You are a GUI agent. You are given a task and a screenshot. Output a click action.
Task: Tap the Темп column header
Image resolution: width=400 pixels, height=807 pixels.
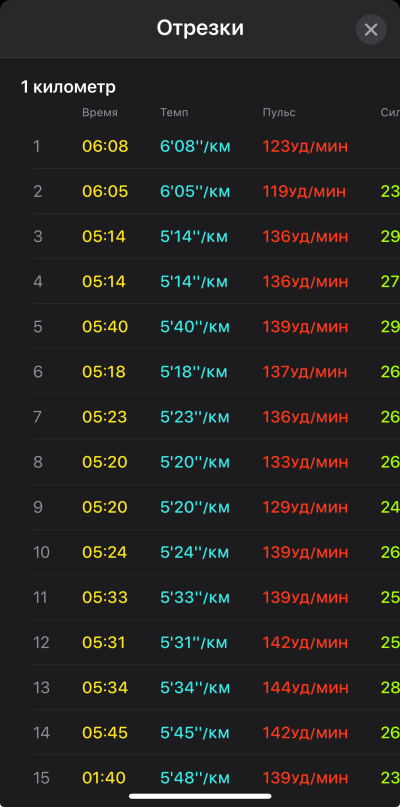174,113
